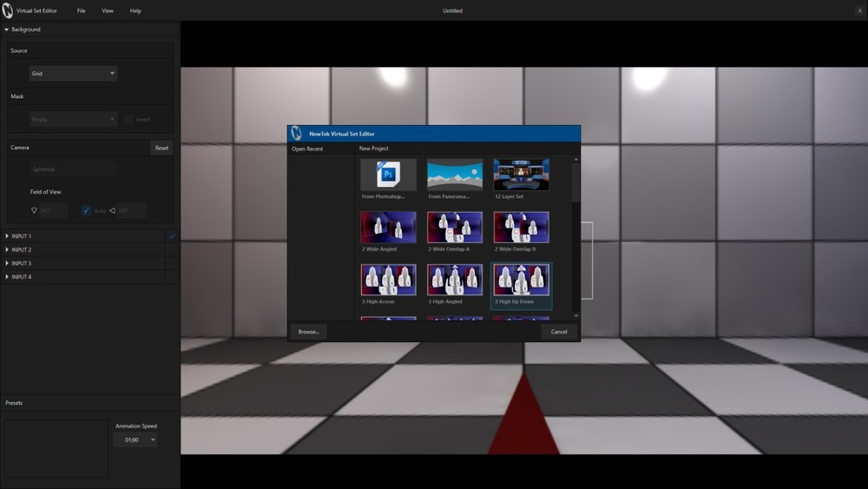The image size is (868, 489).
Task: Toggle the INPUT 4 enabled checkbox
Action: pos(172,277)
